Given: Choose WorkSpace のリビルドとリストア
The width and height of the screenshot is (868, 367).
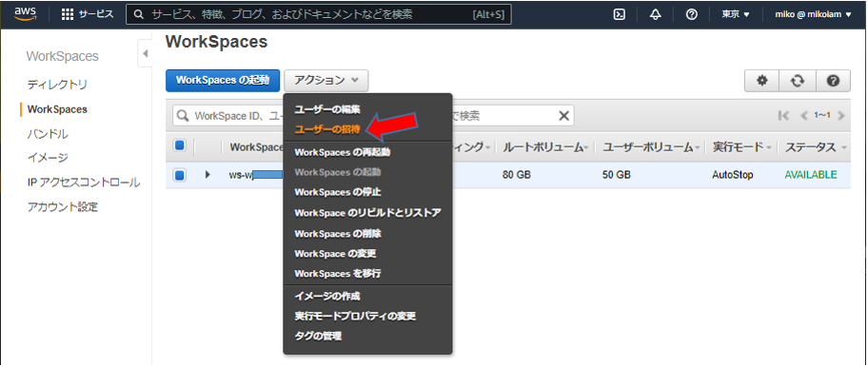Looking at the screenshot, I should [367, 213].
